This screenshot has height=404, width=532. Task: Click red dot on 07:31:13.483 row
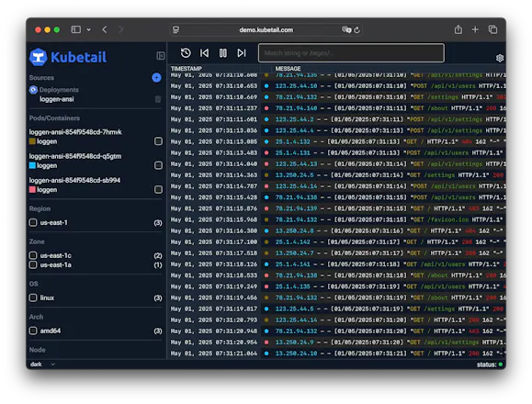point(266,152)
